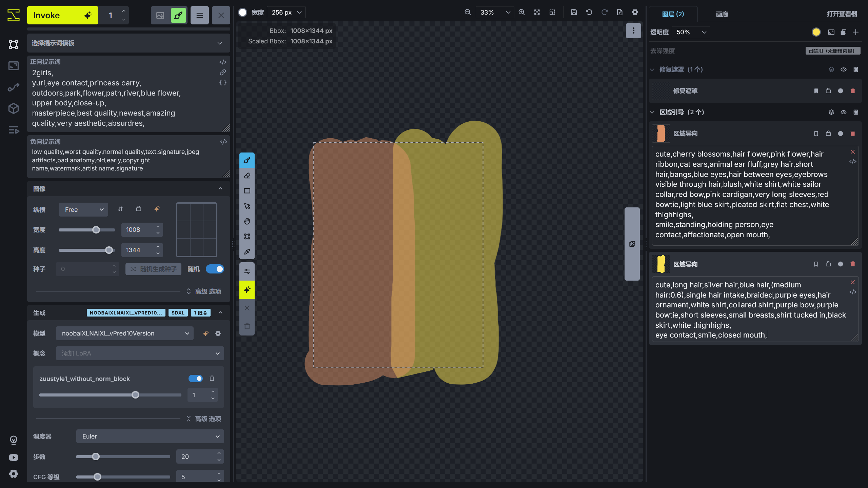
Task: Open the canvas settings gear icon
Action: tap(635, 12)
